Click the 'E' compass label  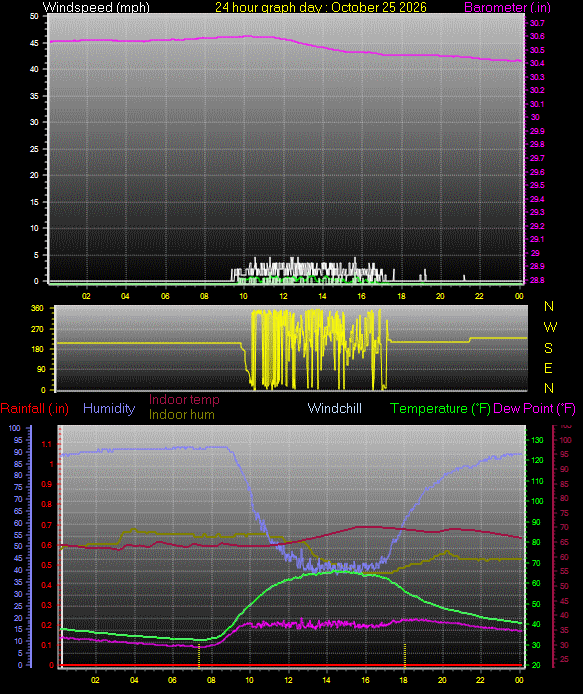(x=548, y=368)
